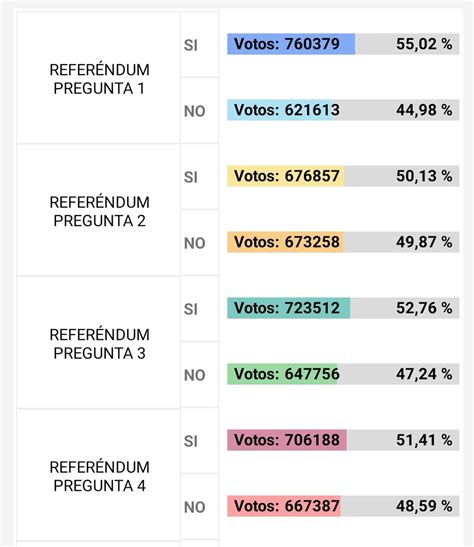This screenshot has height=547, width=474.
Task: Click the 55,02 % percentage value
Action: (x=424, y=44)
